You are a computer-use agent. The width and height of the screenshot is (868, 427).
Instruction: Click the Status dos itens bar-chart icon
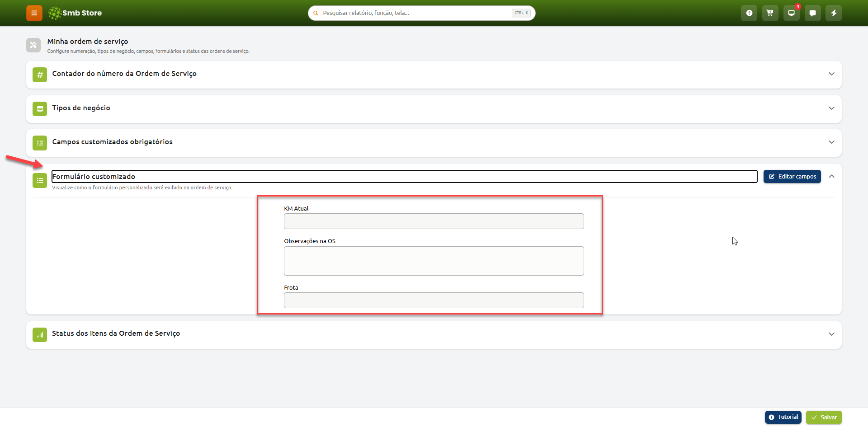point(40,335)
